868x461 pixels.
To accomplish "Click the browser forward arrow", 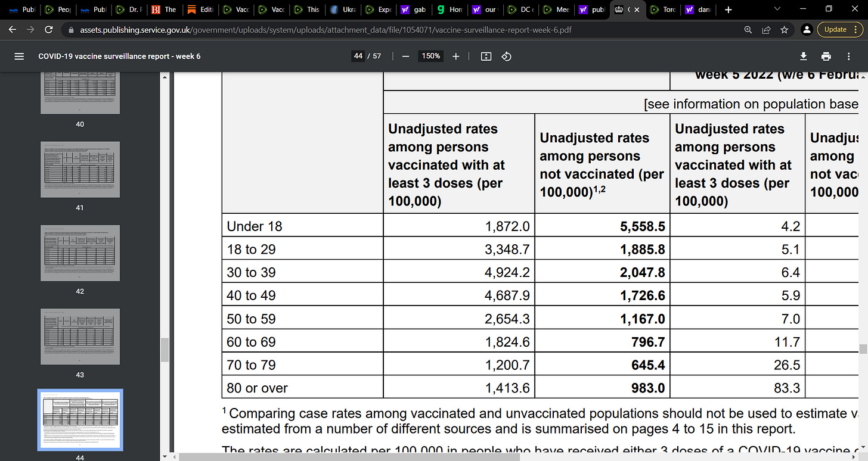I will (x=31, y=29).
